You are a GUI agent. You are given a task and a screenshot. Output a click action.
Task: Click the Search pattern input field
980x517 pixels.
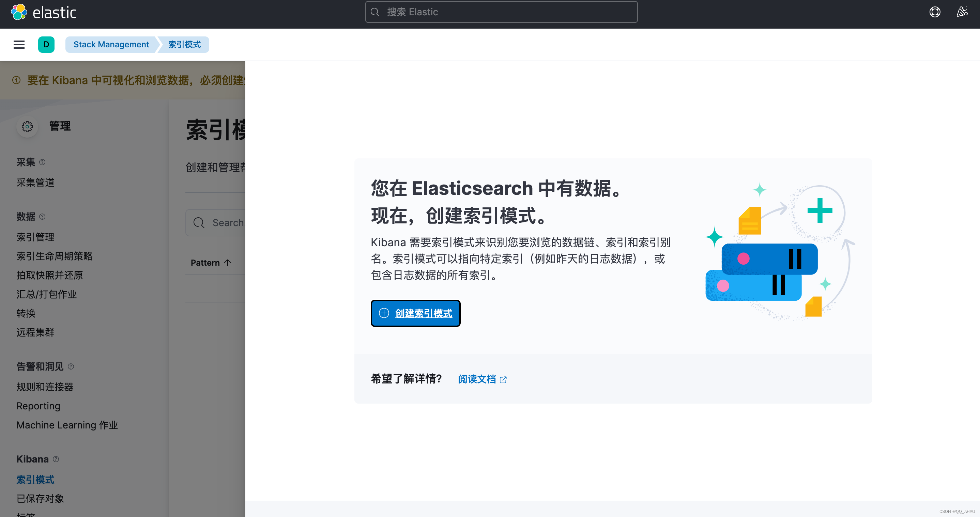click(216, 223)
